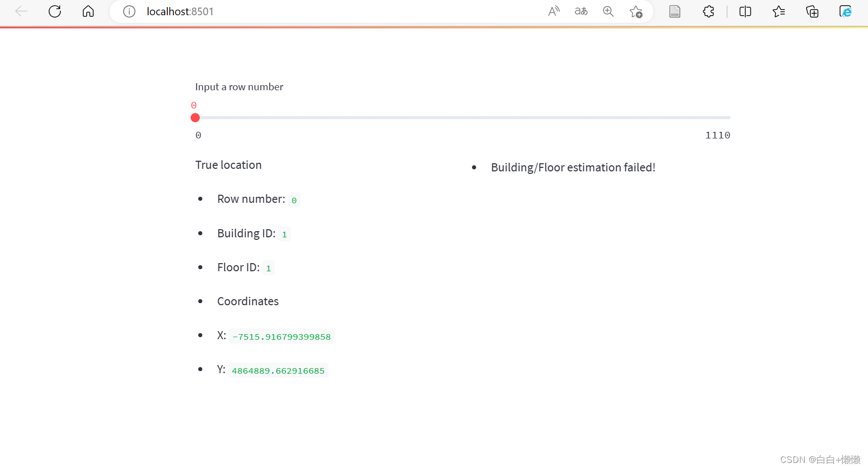The image size is (868, 469).
Task: Open the Read aloud icon
Action: (x=554, y=11)
